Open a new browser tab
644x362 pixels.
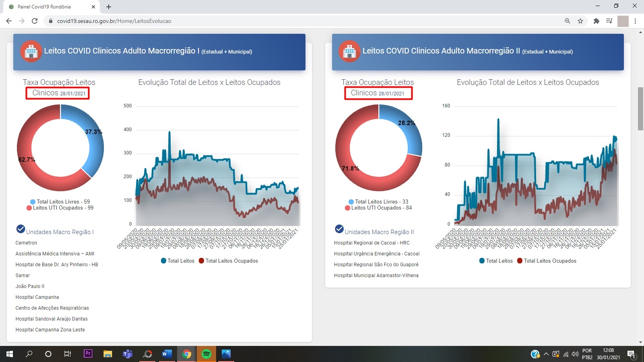pyautogui.click(x=109, y=7)
